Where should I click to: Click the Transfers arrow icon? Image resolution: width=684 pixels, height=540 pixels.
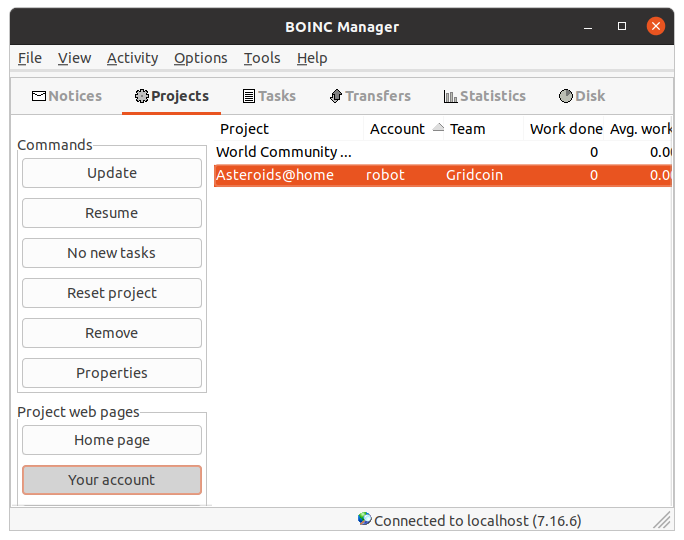[335, 96]
